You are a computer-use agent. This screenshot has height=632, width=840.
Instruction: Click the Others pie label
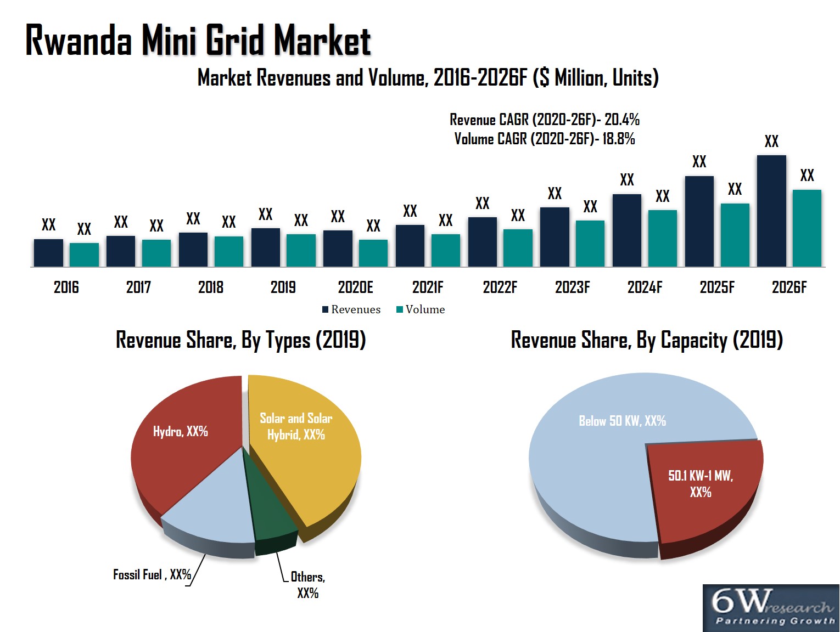[307, 585]
